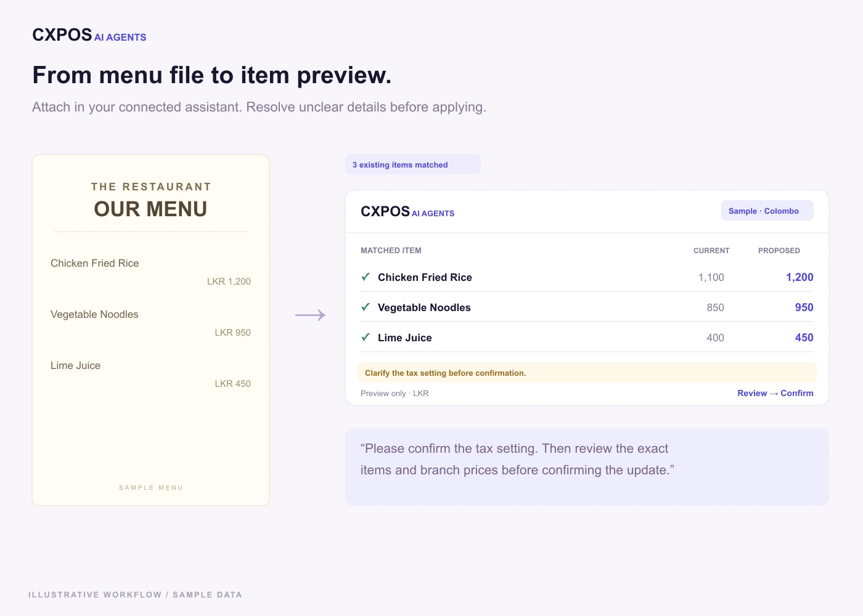The width and height of the screenshot is (863, 616).
Task: Click the Review → Confirm link
Action: pos(775,393)
